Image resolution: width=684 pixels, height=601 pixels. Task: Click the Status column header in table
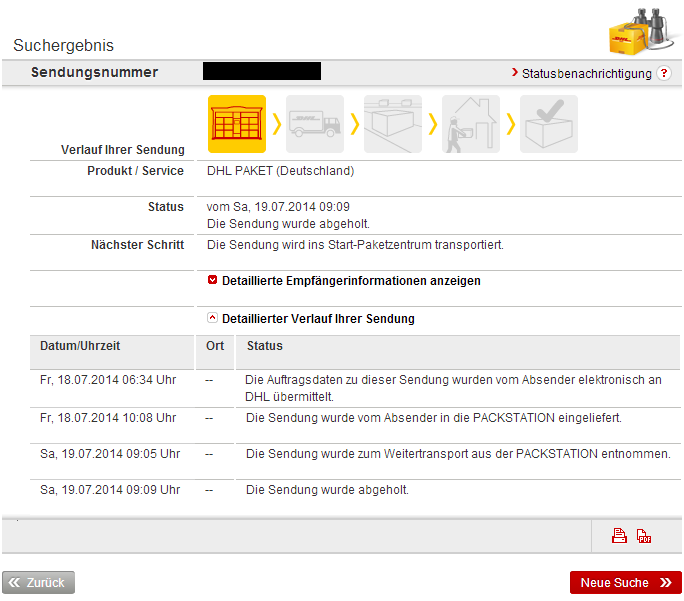pyautogui.click(x=265, y=346)
